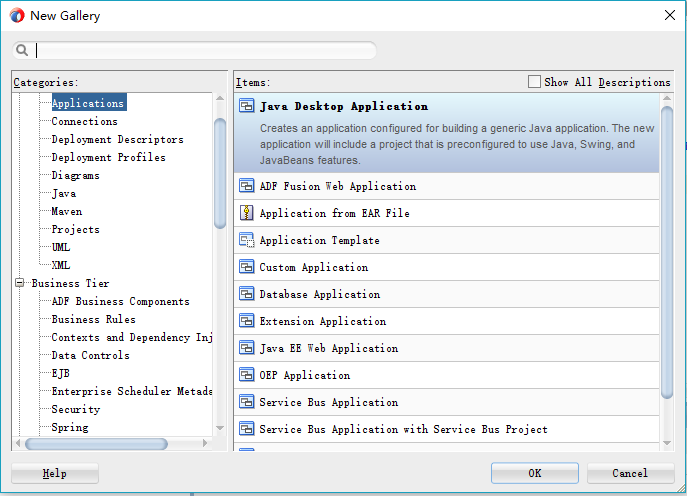687x496 pixels.
Task: Close the New Gallery dialog
Action: 669,15
